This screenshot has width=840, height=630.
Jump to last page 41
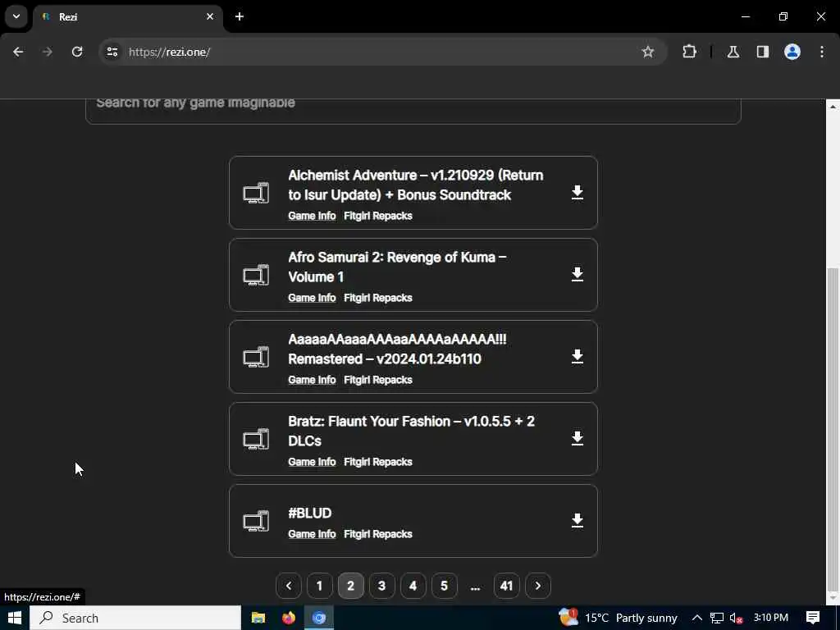(506, 586)
